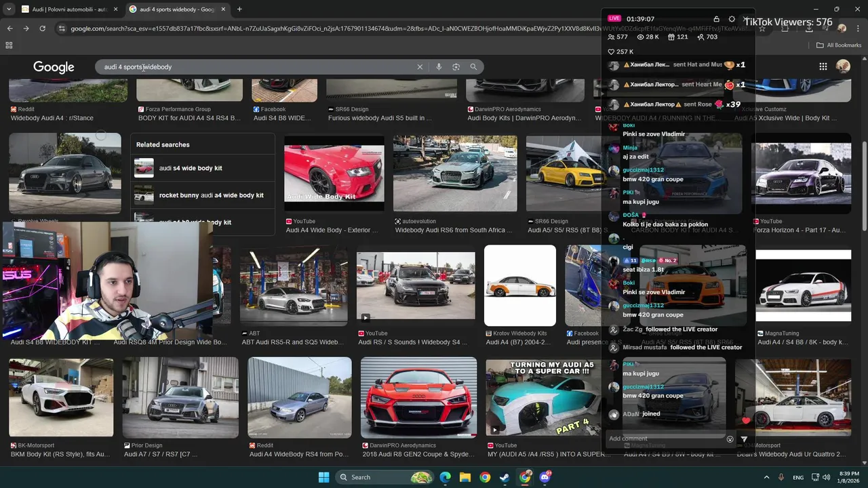The height and width of the screenshot is (488, 868).
Task: Go forward in browser history
Action: pyautogui.click(x=26, y=28)
